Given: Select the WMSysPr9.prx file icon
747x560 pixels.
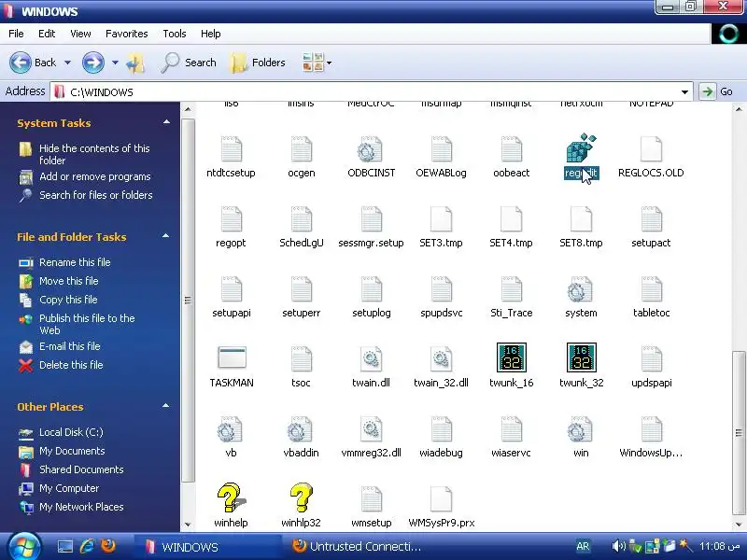Looking at the screenshot, I should pyautogui.click(x=441, y=499).
